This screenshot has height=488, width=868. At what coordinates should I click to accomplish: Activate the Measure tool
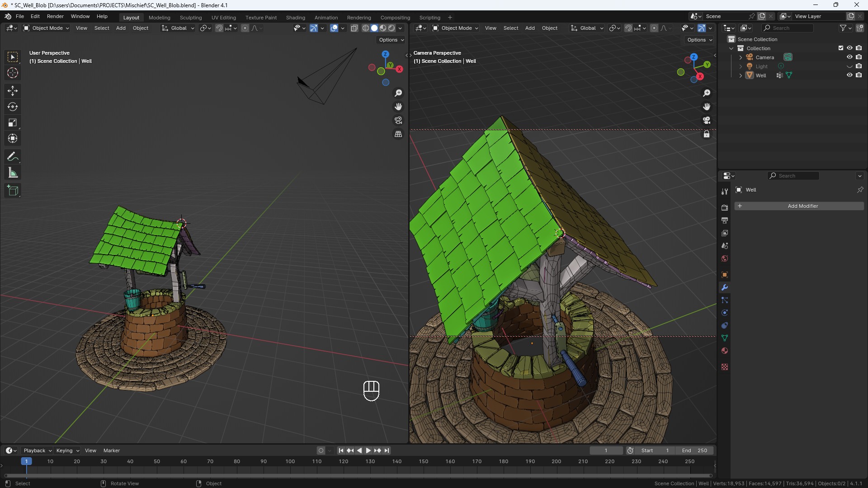pyautogui.click(x=13, y=172)
